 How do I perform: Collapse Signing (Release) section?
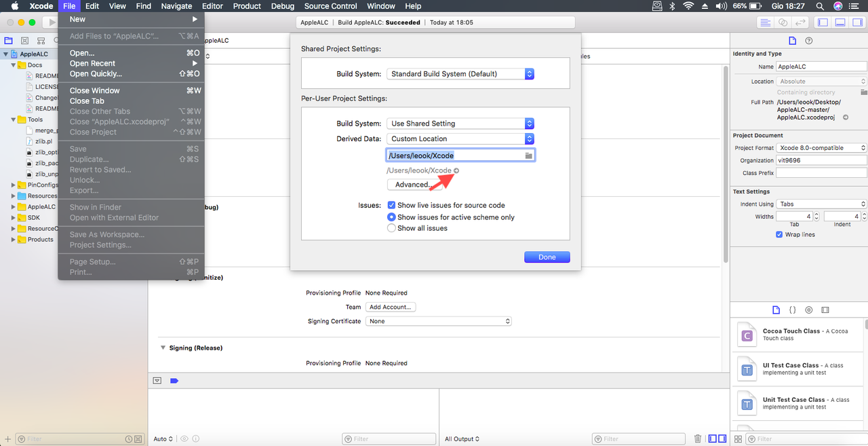(x=163, y=348)
